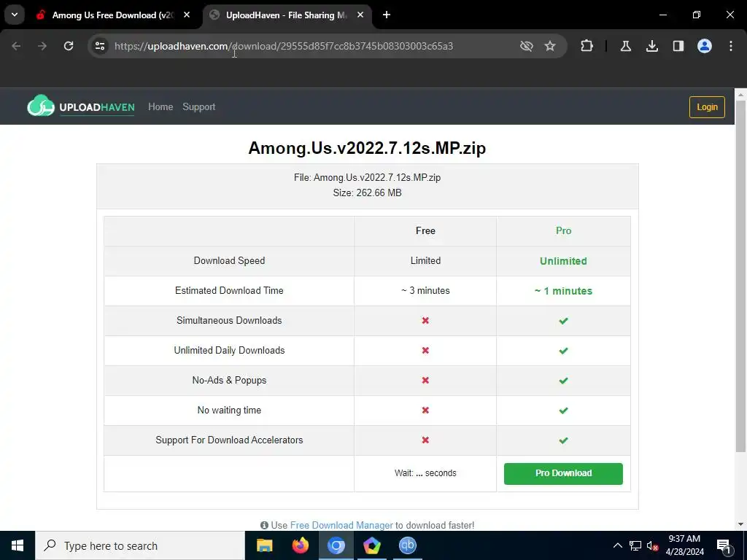
Task: Click the green check for Unlimited Daily Downloads
Action: coord(563,351)
